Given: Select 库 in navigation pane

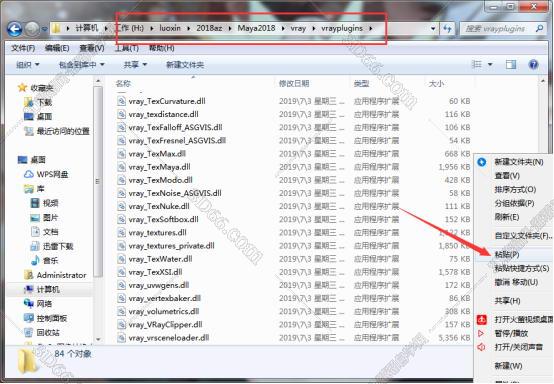Looking at the screenshot, I should click(34, 189).
